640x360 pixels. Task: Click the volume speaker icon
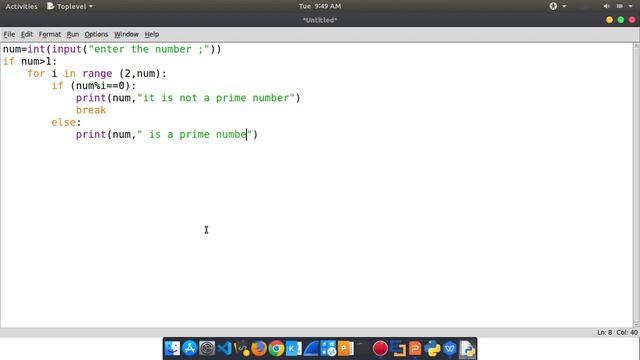pos(607,6)
